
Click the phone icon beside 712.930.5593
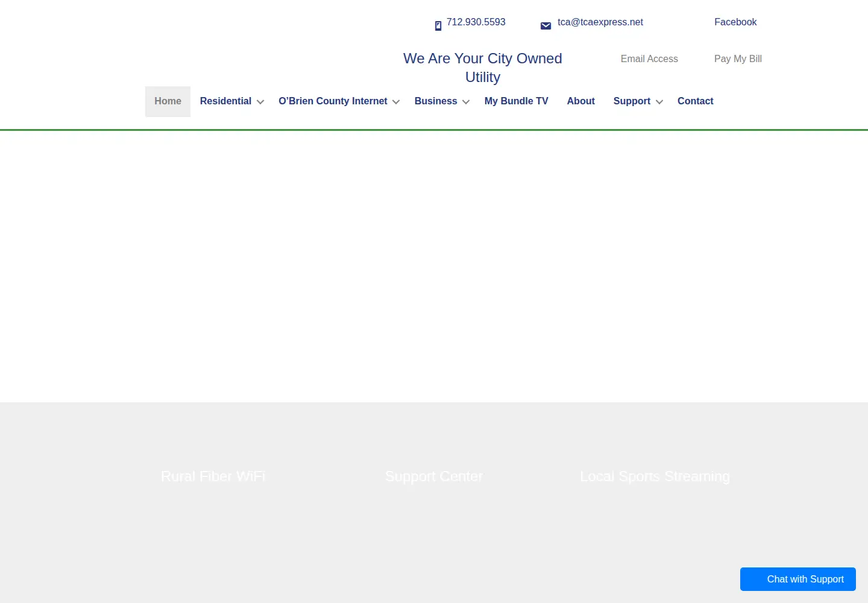(438, 26)
